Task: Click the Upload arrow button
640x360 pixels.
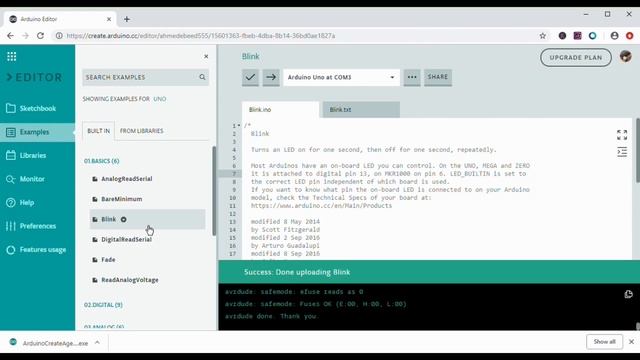Action: tap(271, 77)
